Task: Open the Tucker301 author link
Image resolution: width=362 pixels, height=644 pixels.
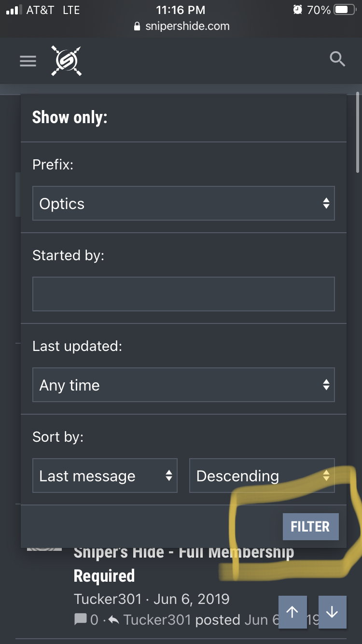Action: [x=108, y=599]
